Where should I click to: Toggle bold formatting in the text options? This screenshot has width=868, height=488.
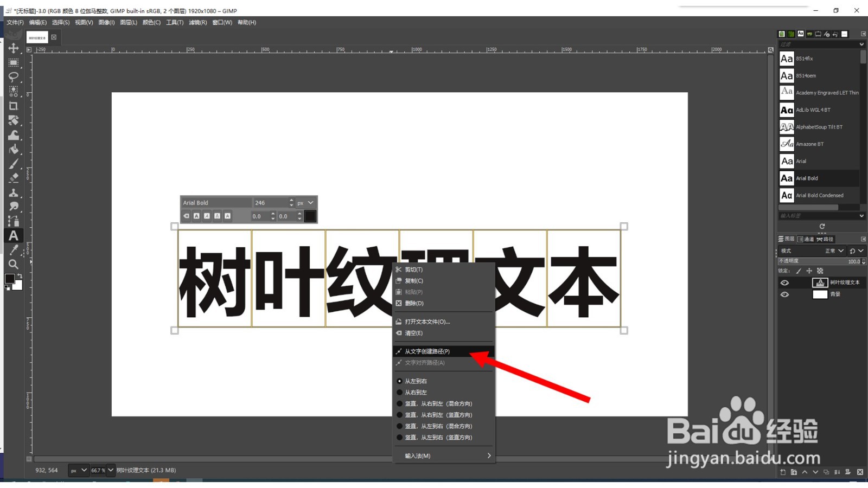(x=196, y=216)
